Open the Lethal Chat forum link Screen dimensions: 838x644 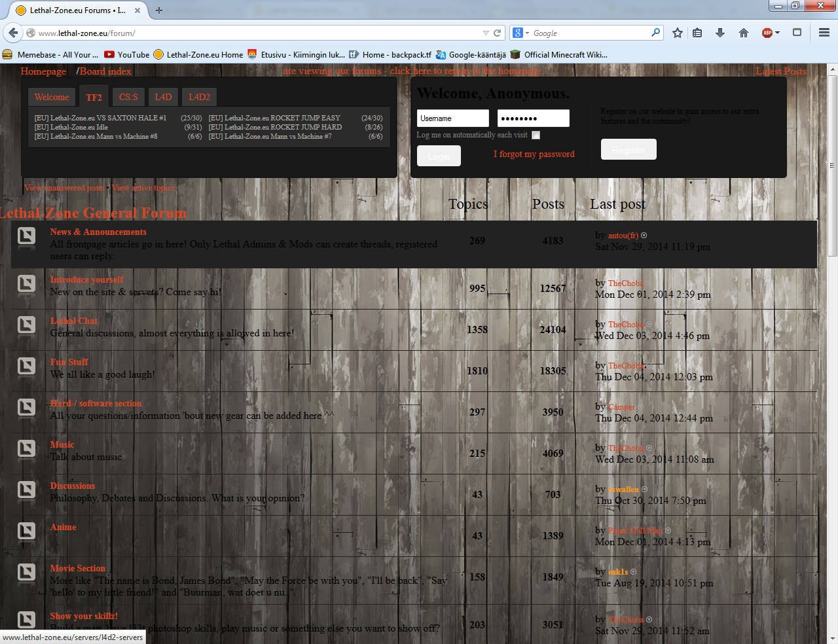click(x=73, y=321)
